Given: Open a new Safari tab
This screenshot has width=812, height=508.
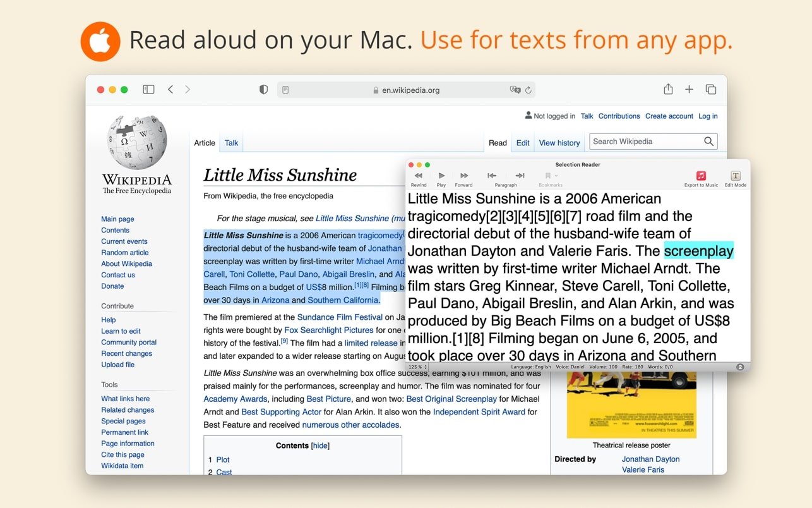Looking at the screenshot, I should 689,90.
